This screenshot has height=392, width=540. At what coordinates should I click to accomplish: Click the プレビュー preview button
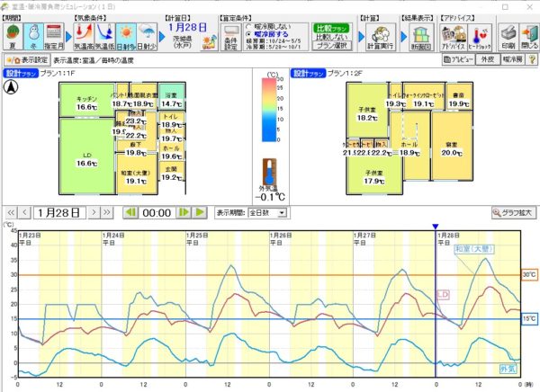pyautogui.click(x=458, y=59)
